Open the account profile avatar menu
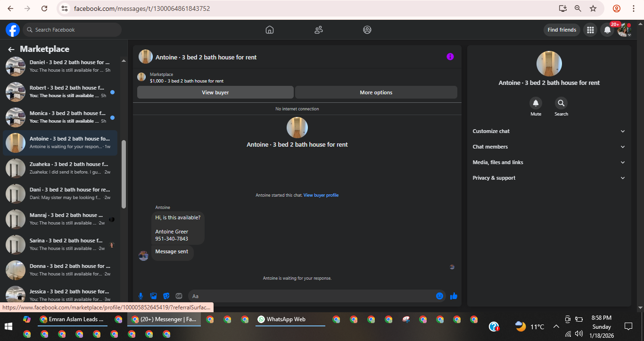Image resolution: width=644 pixels, height=341 pixels. (x=624, y=30)
